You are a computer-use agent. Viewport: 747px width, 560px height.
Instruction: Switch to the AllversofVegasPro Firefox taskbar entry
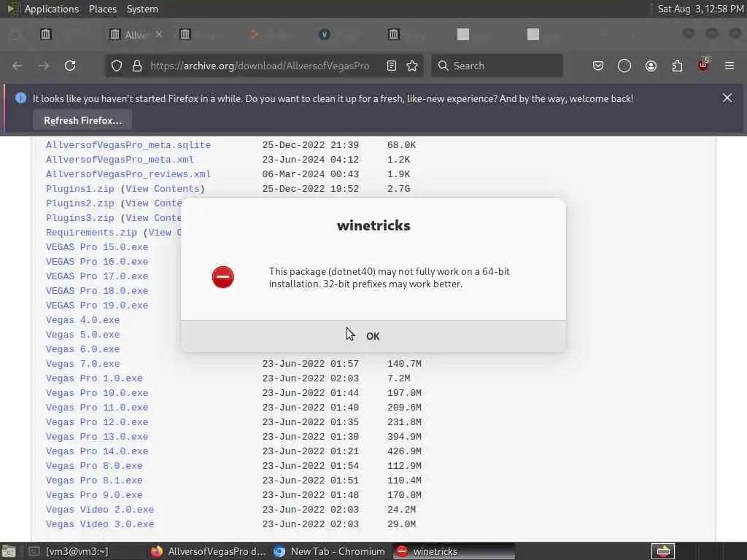click(208, 551)
